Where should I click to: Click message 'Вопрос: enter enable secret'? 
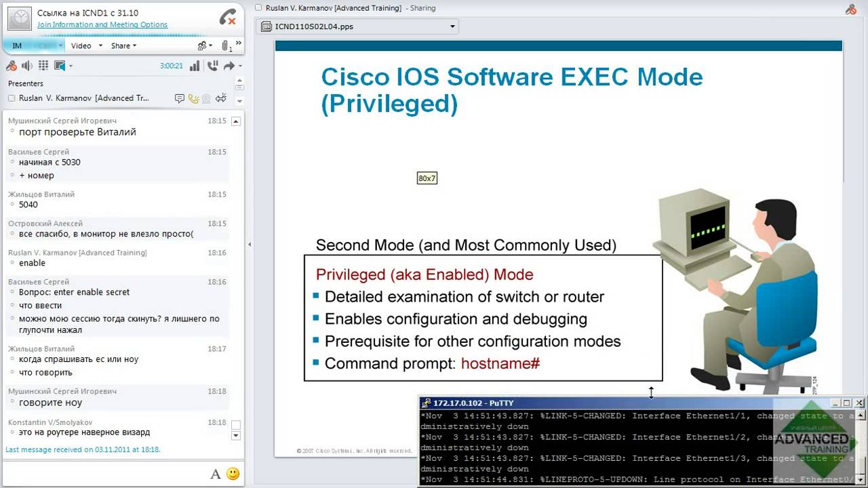click(x=74, y=292)
